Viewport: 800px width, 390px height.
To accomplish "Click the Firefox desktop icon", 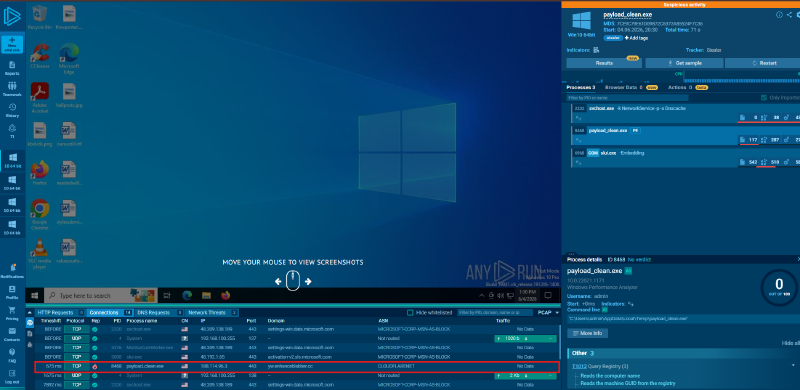I will [39, 173].
